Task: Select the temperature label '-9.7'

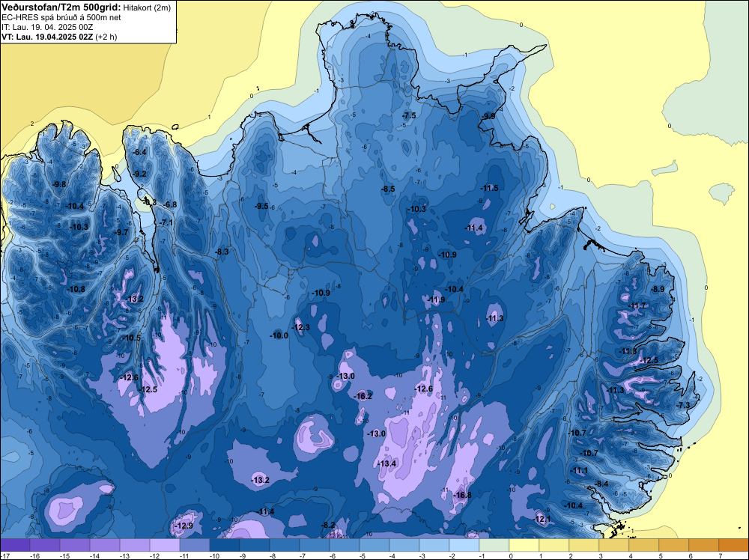Action: click(x=121, y=232)
